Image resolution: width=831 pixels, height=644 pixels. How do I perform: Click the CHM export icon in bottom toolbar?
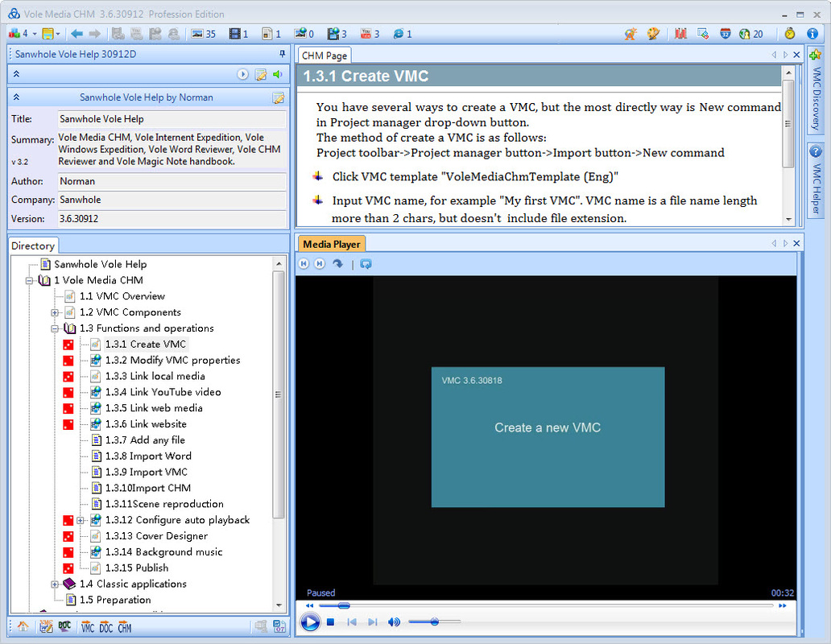point(125,627)
